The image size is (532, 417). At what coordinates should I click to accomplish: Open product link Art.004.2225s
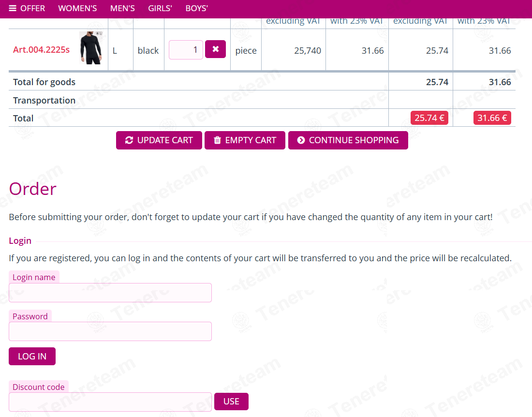(42, 50)
